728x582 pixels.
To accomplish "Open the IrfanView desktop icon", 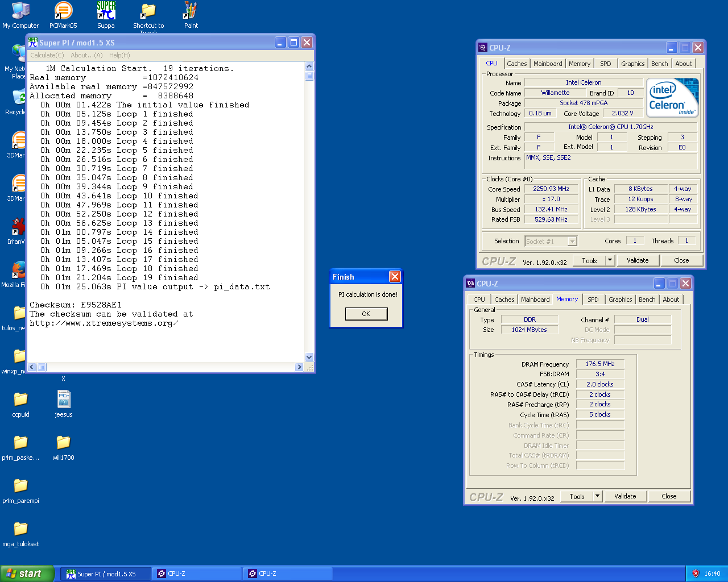I will (17, 231).
